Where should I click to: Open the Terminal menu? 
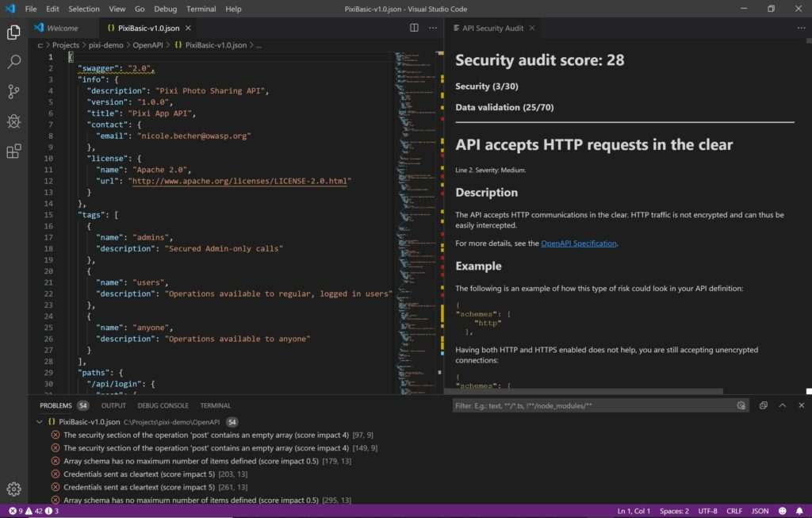tap(201, 9)
